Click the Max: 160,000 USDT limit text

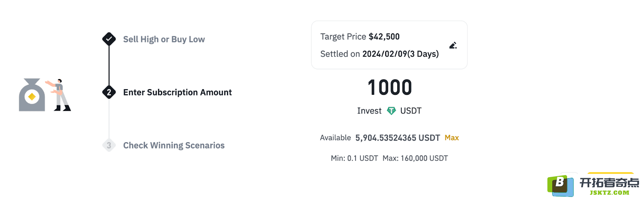[x=415, y=158]
